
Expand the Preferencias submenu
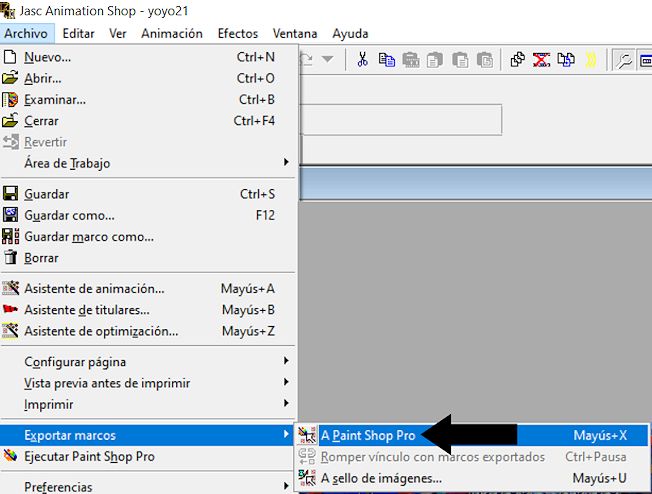[x=148, y=486]
